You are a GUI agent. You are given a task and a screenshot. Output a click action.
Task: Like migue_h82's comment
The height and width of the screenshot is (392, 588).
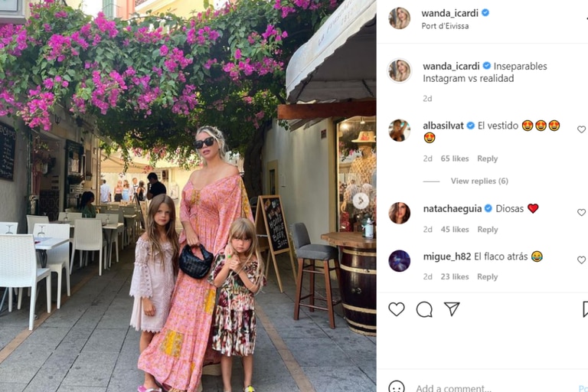tap(581, 260)
